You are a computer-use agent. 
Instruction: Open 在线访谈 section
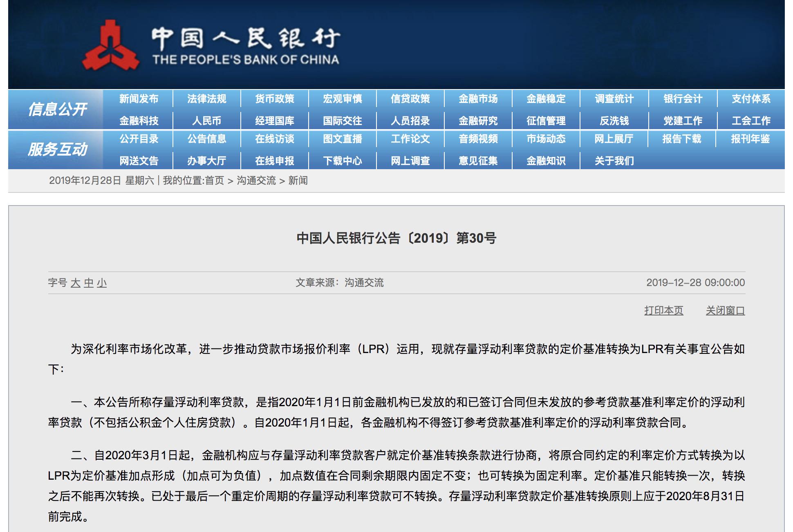(274, 139)
